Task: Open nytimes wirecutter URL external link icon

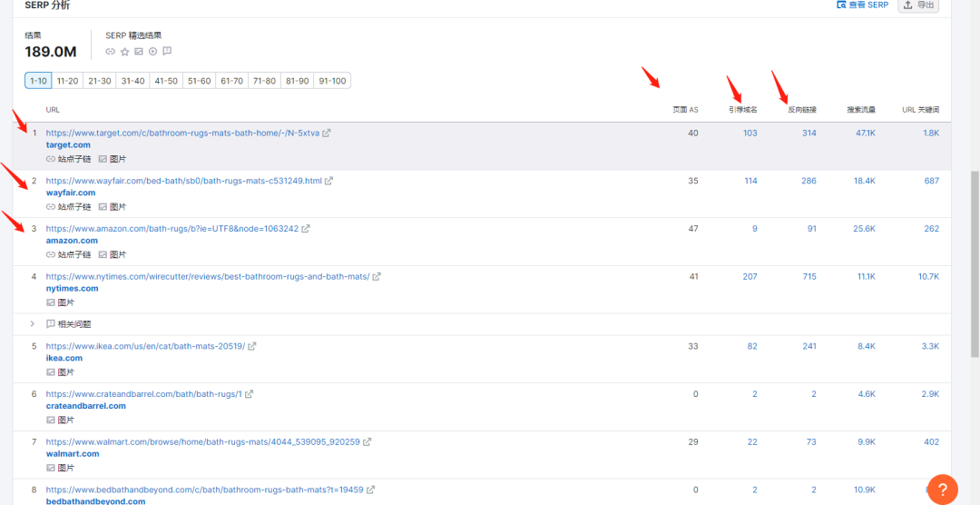Action: pyautogui.click(x=377, y=277)
